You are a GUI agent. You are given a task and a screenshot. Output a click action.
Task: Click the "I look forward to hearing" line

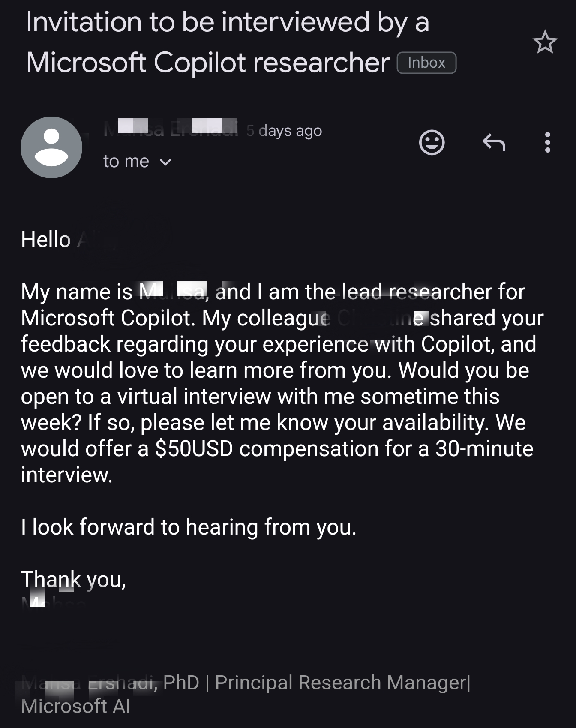click(189, 527)
